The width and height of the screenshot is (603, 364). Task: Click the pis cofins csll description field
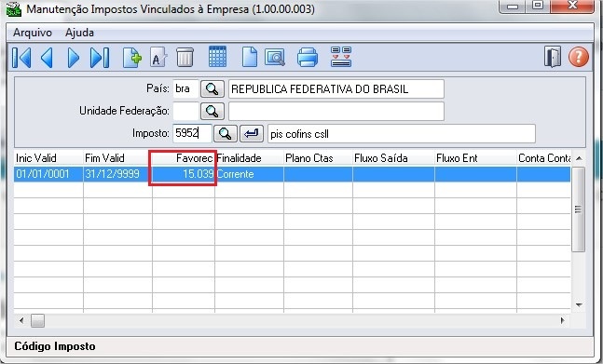[x=402, y=134]
